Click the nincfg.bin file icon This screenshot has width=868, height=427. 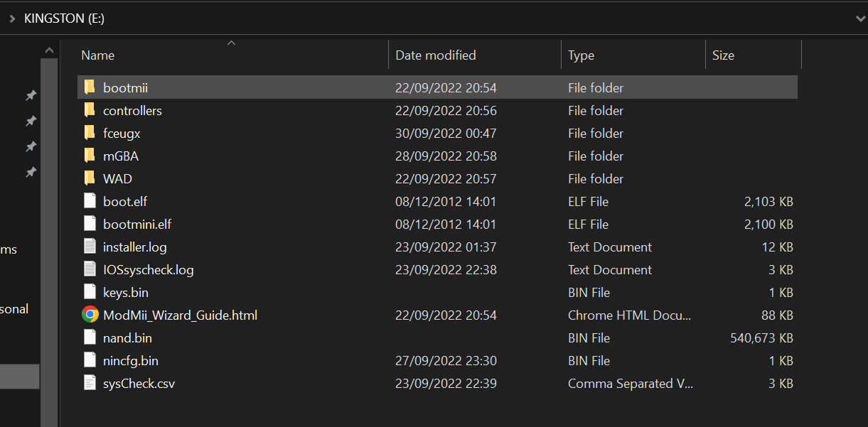coord(90,360)
